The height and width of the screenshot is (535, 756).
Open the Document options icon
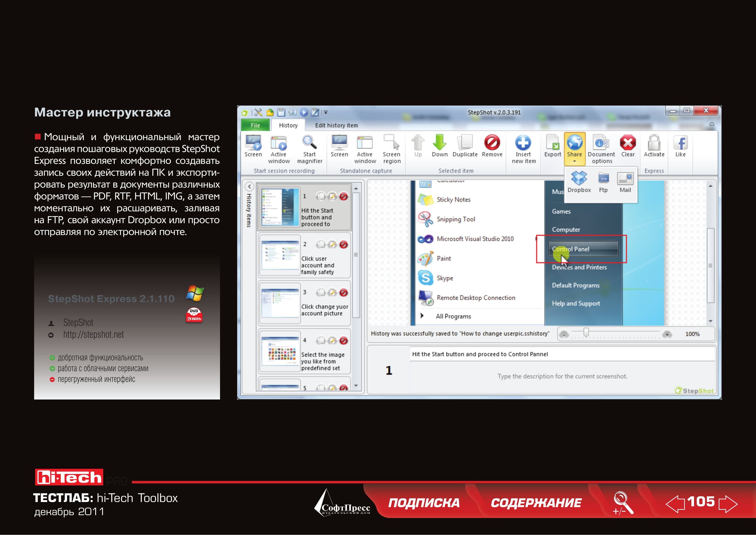click(x=601, y=143)
